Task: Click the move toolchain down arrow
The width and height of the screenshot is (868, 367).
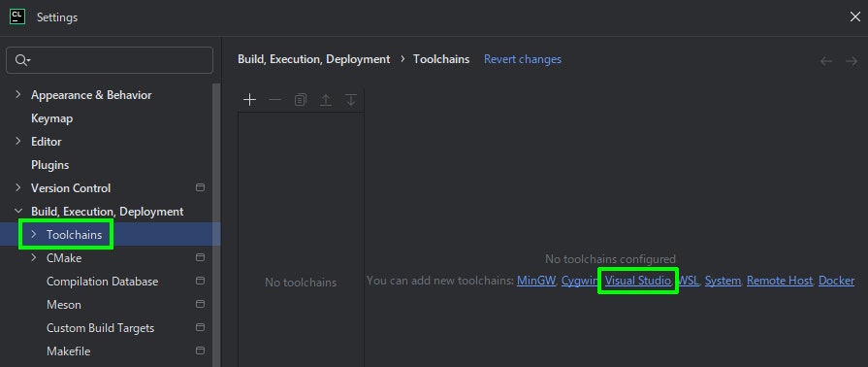Action: click(351, 100)
